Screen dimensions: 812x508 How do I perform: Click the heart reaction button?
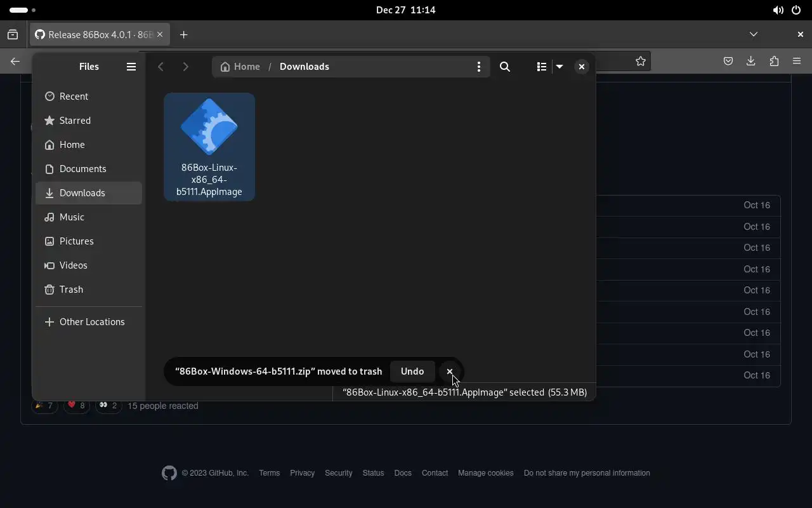pos(76,406)
